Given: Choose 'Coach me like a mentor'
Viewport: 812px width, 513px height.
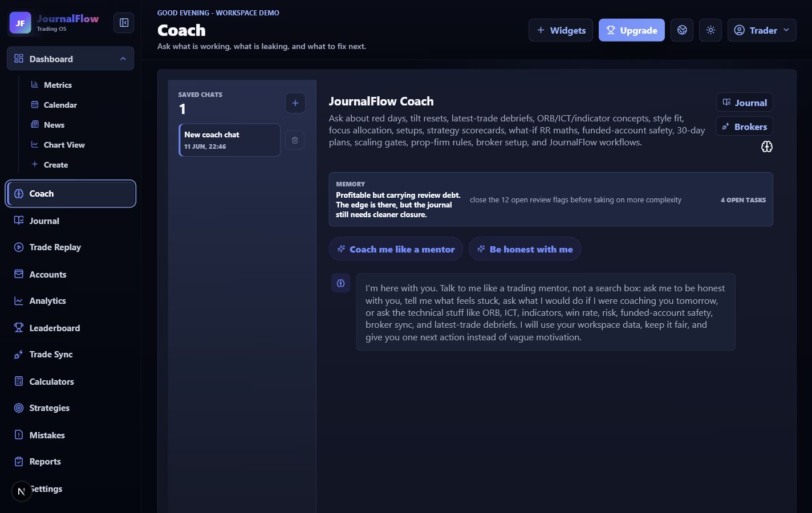Looking at the screenshot, I should coord(396,249).
